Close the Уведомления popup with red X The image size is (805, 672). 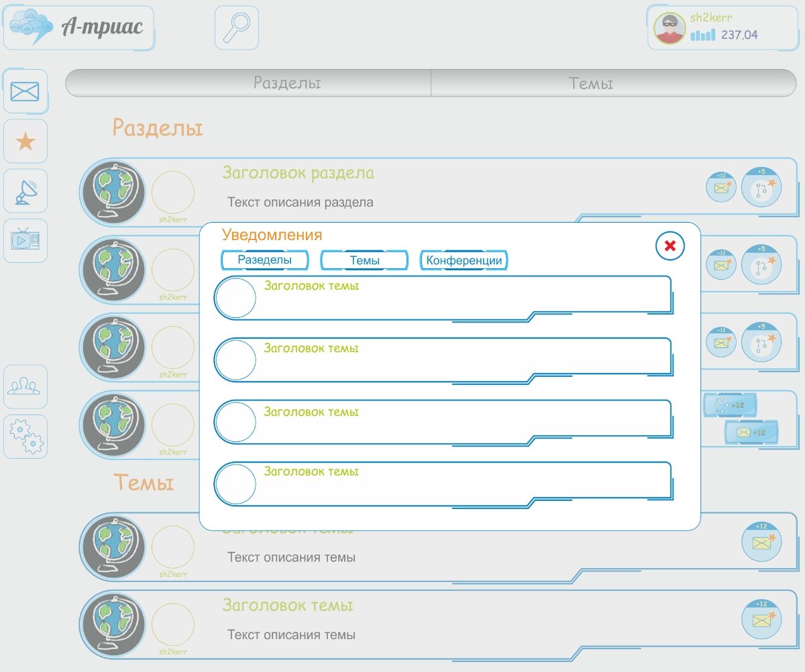pos(669,246)
